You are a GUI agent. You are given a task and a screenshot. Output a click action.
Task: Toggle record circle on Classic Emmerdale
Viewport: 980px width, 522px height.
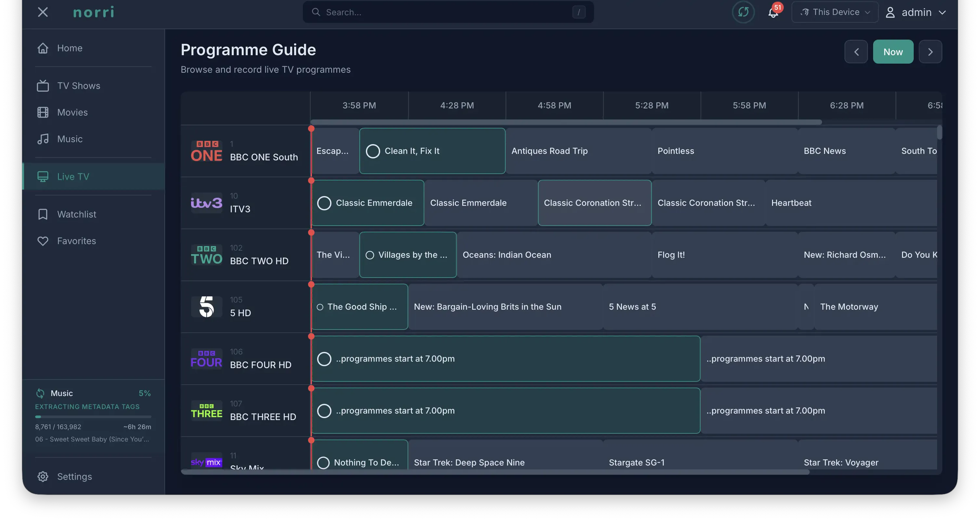pos(324,203)
